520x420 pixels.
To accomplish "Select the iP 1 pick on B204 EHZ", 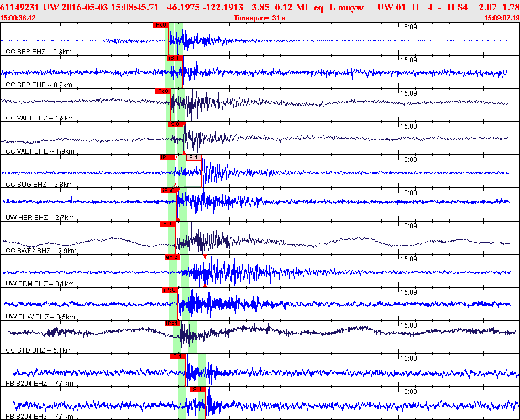I will (178, 356).
